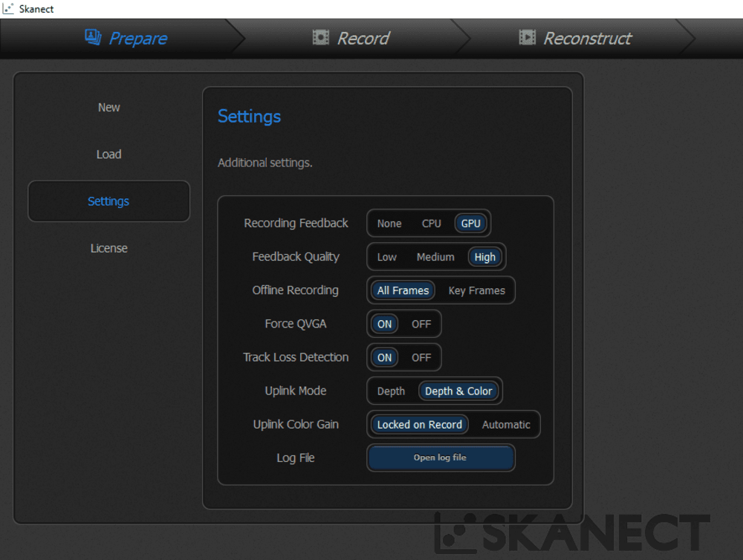Disable Track Loss Detection with OFF
743x560 pixels.
421,358
